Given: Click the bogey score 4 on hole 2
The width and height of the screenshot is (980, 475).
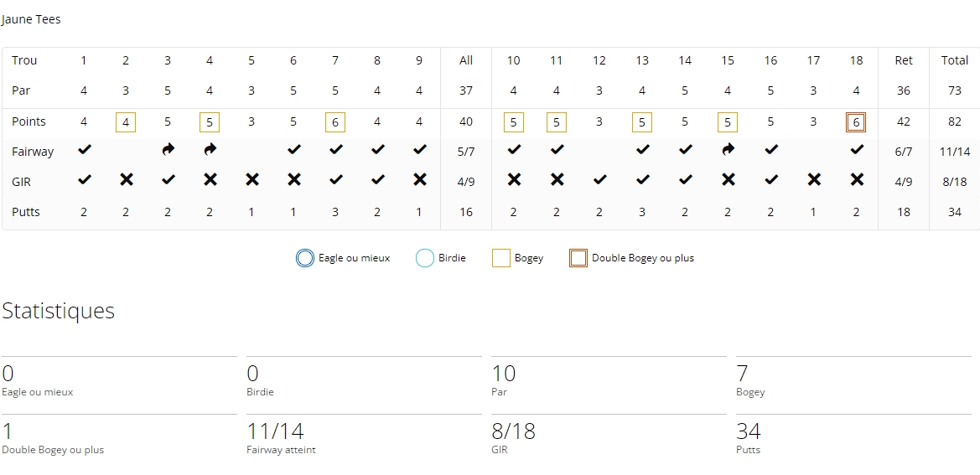Looking at the screenshot, I should [x=126, y=122].
